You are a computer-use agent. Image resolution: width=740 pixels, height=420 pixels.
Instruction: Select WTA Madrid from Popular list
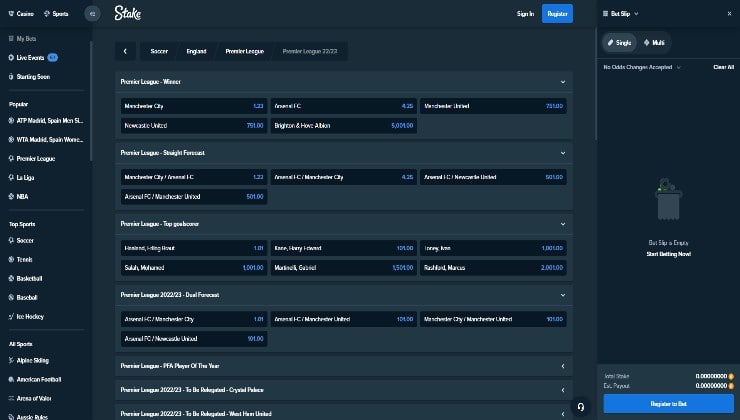(46, 140)
